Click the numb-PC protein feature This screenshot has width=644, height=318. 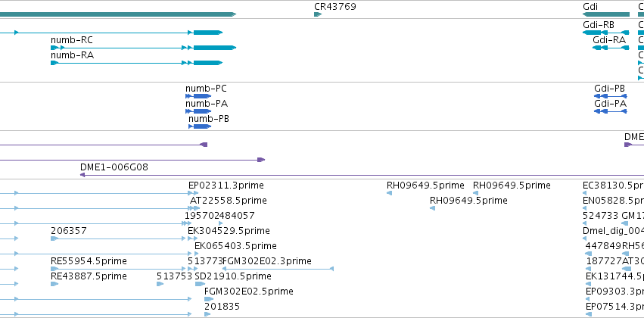click(x=198, y=96)
